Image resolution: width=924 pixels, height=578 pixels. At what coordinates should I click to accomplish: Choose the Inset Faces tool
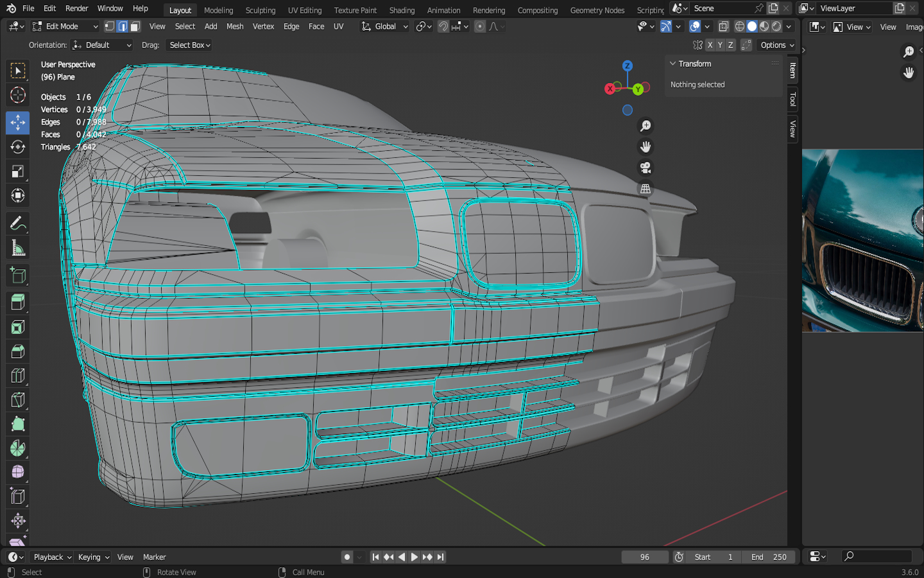[x=18, y=328]
